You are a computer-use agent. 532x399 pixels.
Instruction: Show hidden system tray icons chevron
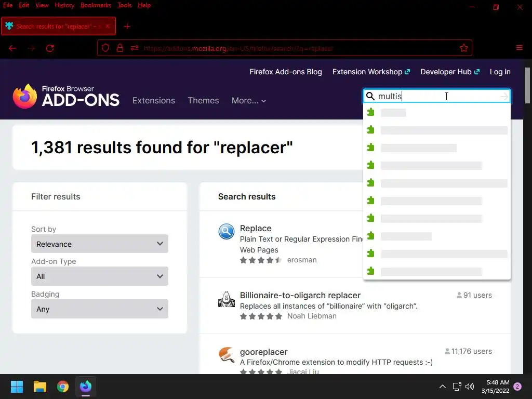[x=443, y=387]
